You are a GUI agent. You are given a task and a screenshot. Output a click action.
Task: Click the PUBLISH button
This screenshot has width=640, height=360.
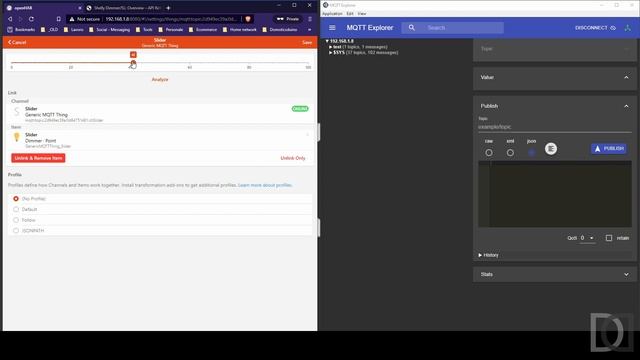click(609, 149)
